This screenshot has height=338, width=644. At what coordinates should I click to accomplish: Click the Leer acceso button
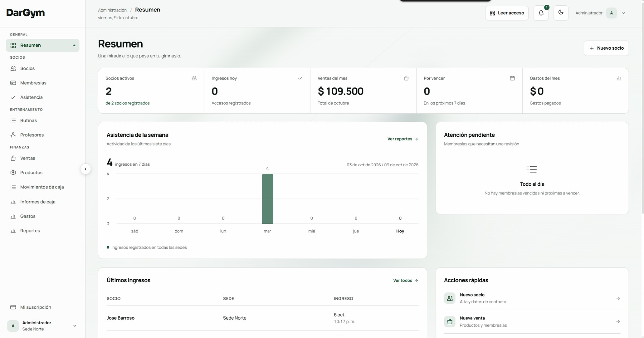click(x=506, y=13)
